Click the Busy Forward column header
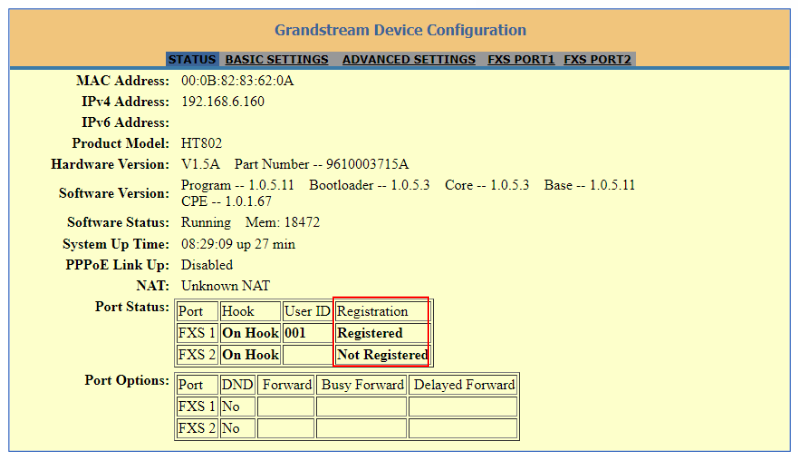The height and width of the screenshot is (460, 798). [361, 385]
